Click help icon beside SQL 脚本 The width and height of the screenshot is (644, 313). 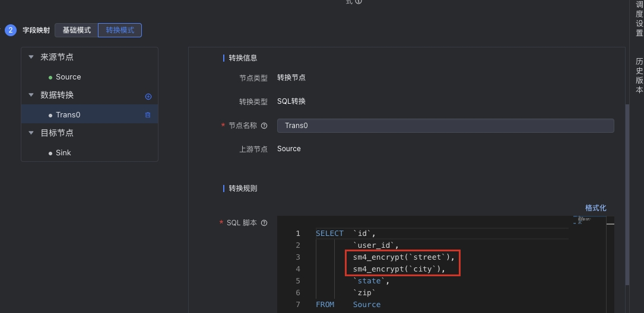point(264,223)
